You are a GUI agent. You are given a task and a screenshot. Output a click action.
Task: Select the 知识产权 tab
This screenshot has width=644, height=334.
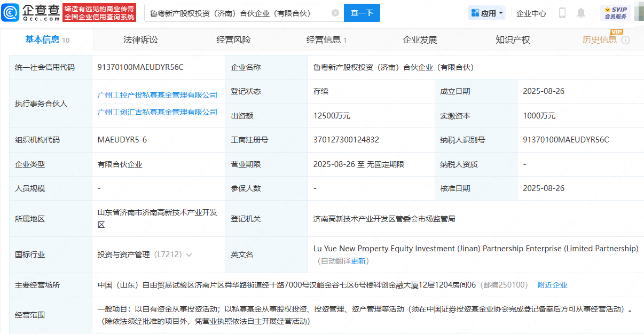513,40
